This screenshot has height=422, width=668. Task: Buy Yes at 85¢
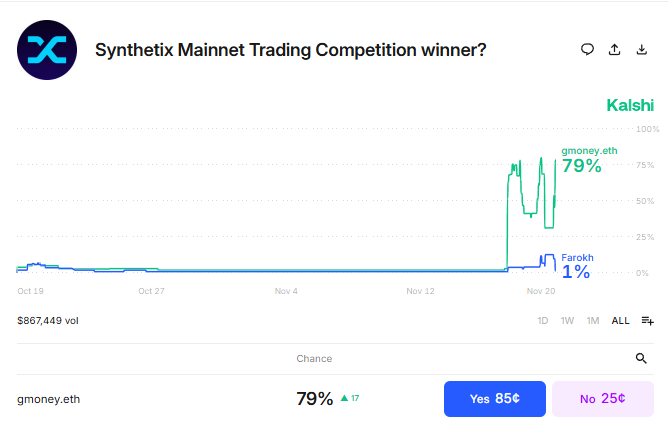(494, 398)
